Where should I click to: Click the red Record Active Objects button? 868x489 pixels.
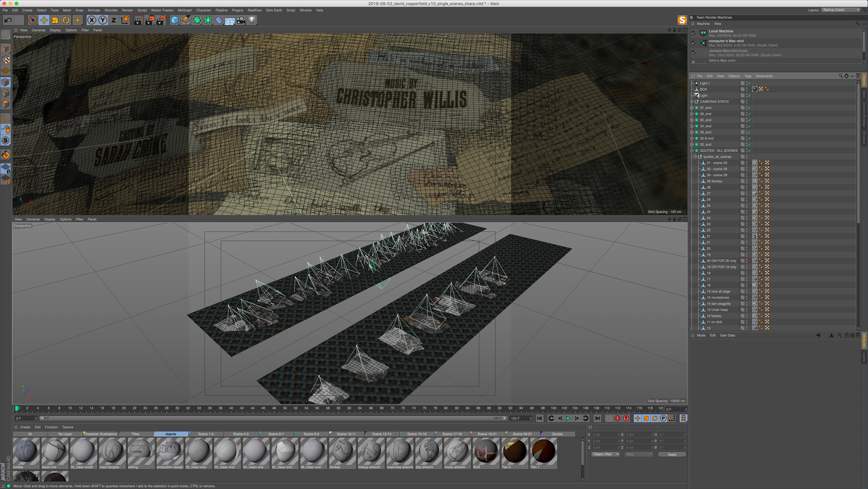[617, 418]
